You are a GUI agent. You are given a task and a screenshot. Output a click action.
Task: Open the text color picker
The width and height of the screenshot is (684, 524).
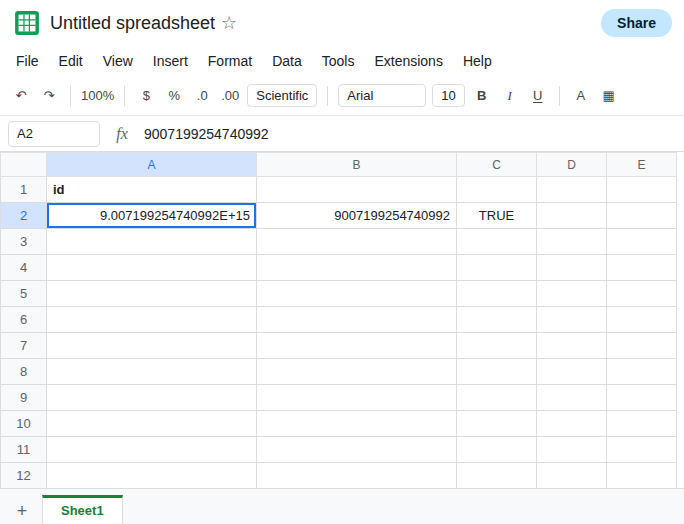(x=580, y=96)
